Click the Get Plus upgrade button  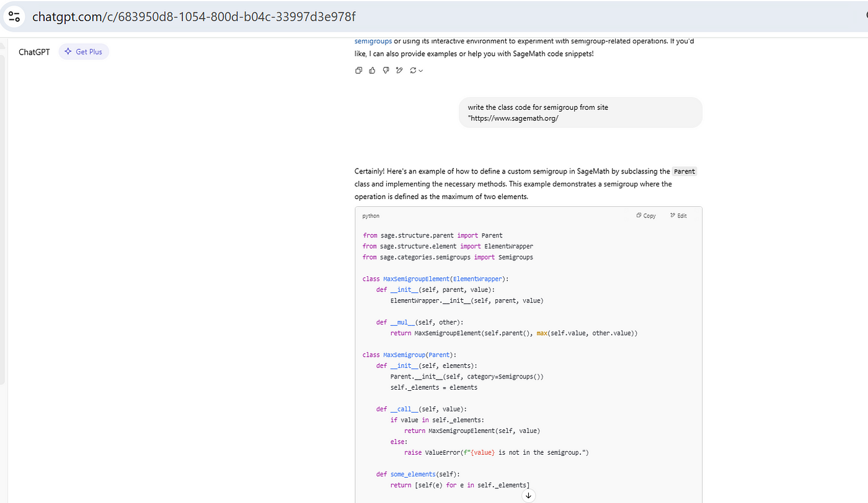(x=84, y=52)
